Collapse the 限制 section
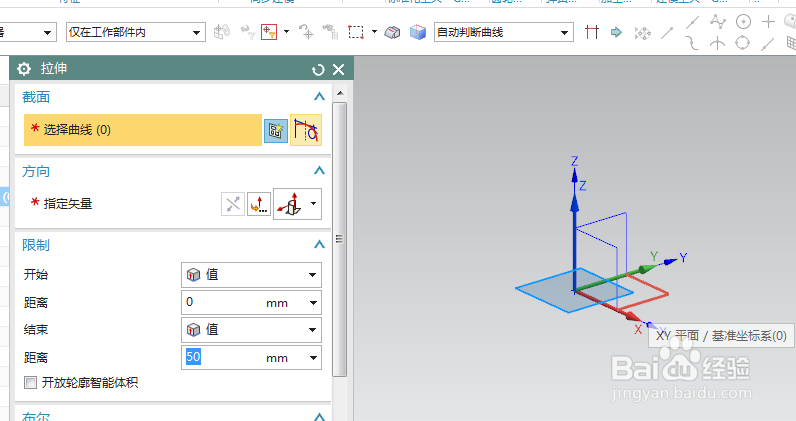This screenshot has height=421, width=796. 319,245
